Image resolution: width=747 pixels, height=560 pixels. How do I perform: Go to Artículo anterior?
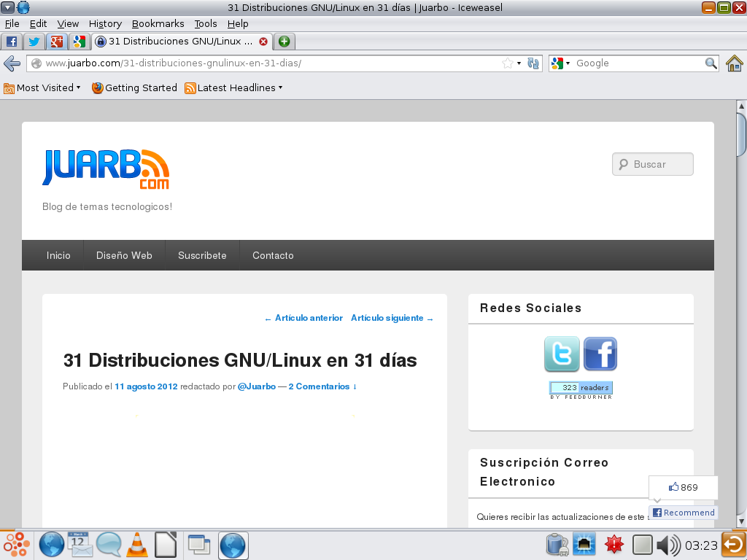[x=303, y=318]
